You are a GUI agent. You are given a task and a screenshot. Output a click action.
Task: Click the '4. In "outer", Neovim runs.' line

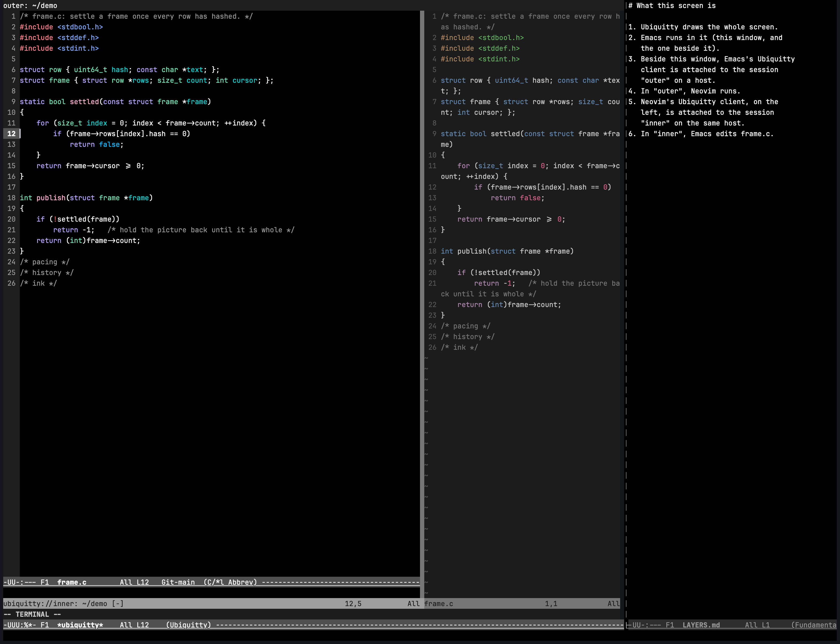(x=684, y=91)
